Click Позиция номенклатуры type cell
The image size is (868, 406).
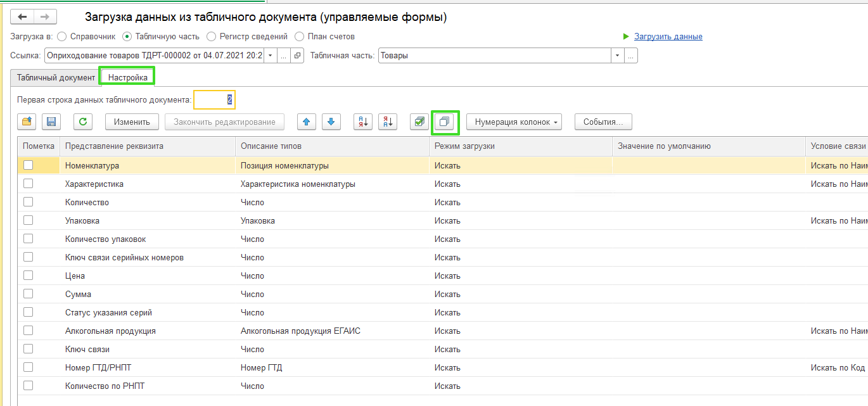332,165
